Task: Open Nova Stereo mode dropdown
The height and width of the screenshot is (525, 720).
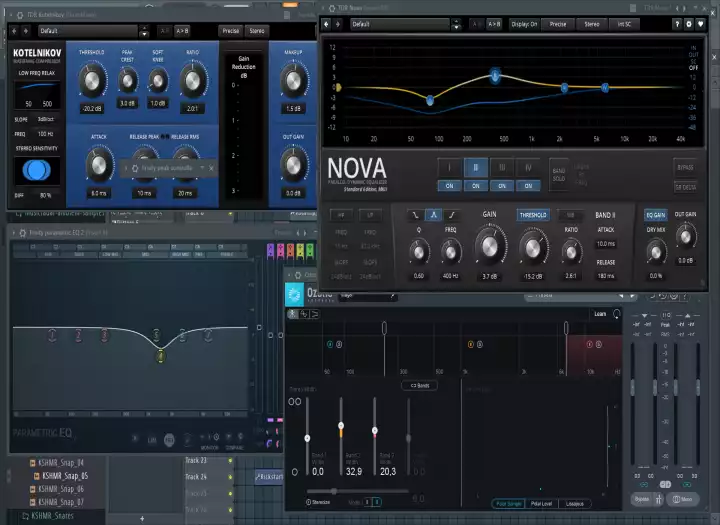Action: 592,24
